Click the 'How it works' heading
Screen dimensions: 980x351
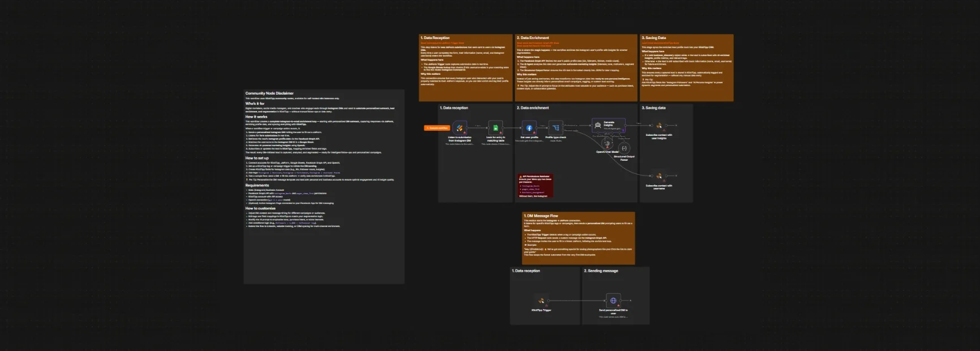(256, 117)
